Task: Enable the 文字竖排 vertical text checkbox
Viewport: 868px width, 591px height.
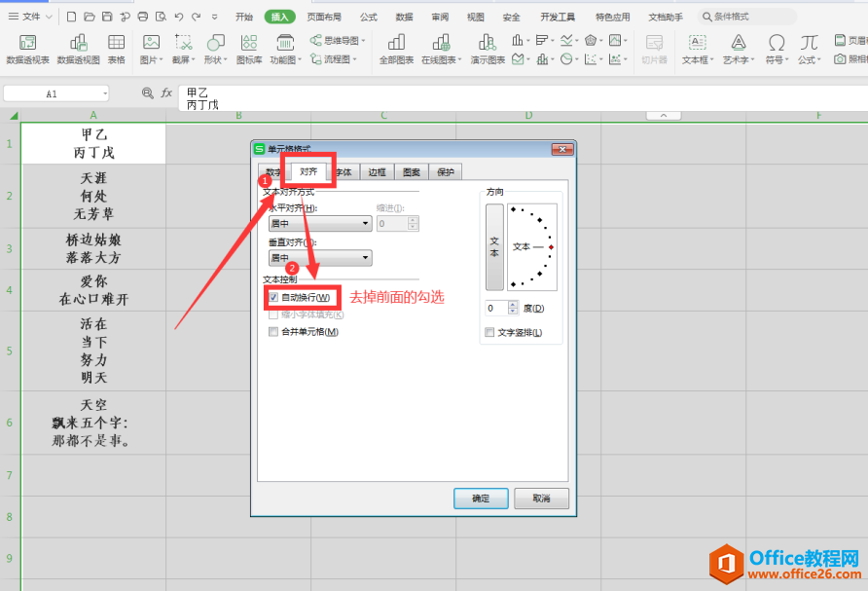Action: (489, 332)
